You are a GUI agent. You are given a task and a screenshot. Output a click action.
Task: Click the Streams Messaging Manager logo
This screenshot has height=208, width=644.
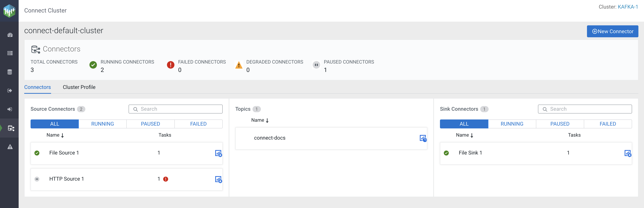click(9, 11)
